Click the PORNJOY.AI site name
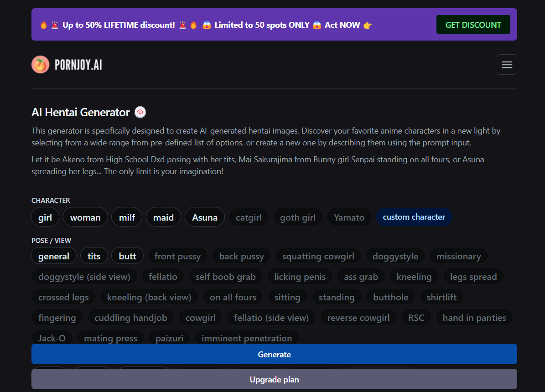Screen dimensions: 545x392 (78, 65)
